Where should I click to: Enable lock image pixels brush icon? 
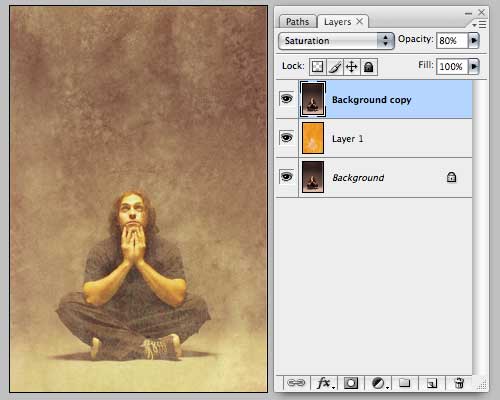pyautogui.click(x=335, y=67)
